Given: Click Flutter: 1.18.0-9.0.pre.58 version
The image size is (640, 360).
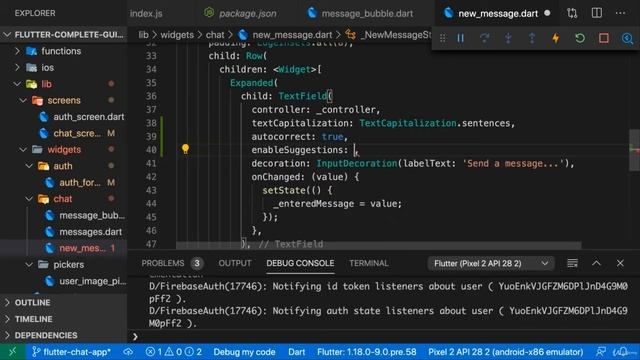Looking at the screenshot, I should click(367, 352).
